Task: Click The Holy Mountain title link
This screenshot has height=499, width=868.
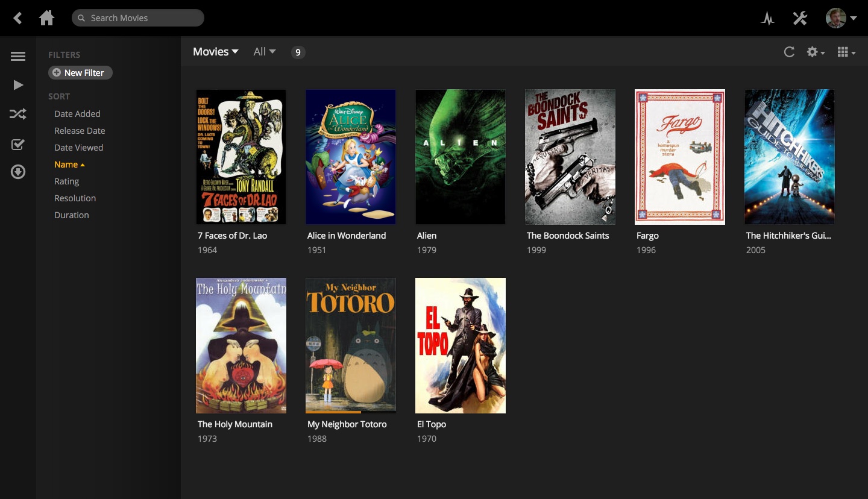Action: pos(235,424)
